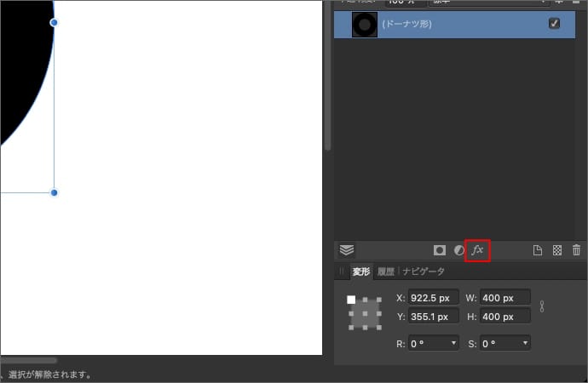Select center anchor point in anchor grid
588x383 pixels.
(365, 313)
